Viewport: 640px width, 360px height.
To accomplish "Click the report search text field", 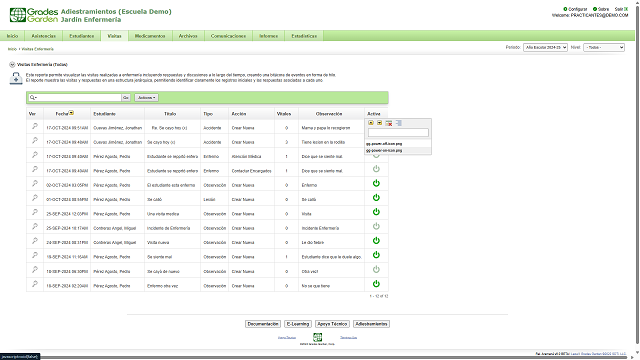I will point(79,98).
